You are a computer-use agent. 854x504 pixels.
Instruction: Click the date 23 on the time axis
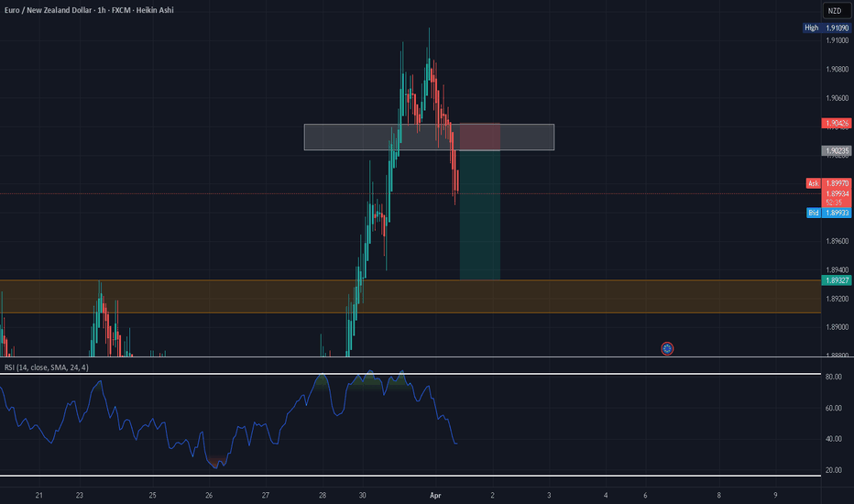(x=80, y=495)
